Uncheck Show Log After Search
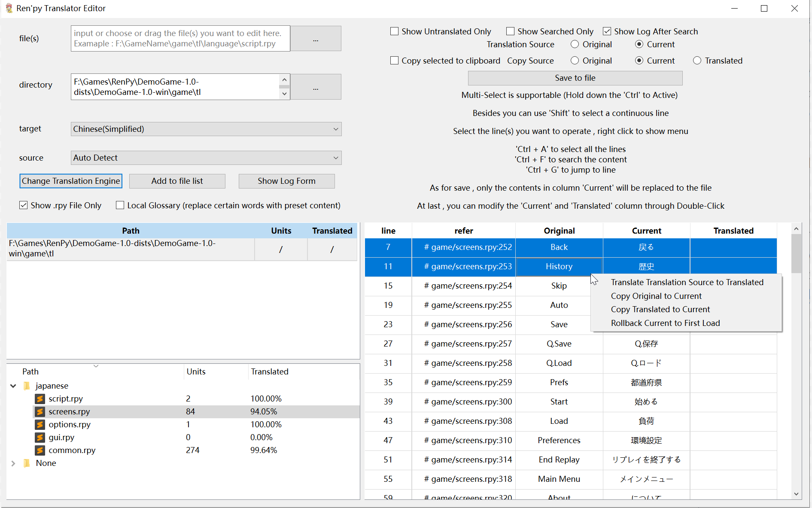Viewport: 812px width, 508px height. [607, 31]
